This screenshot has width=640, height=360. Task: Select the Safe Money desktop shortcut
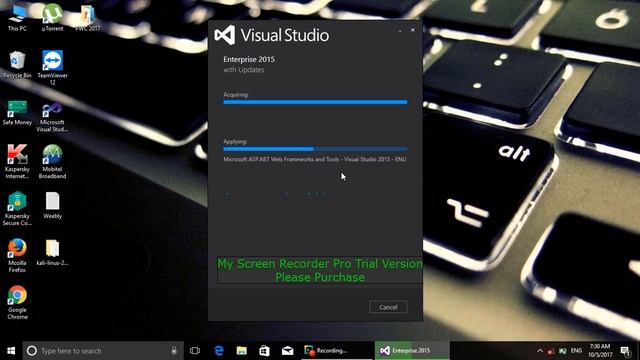[17, 113]
